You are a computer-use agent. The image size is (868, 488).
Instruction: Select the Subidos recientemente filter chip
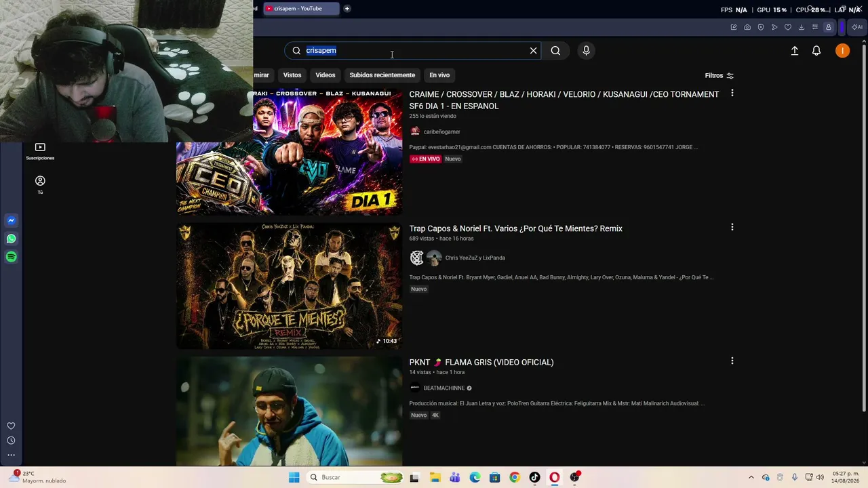(x=382, y=75)
